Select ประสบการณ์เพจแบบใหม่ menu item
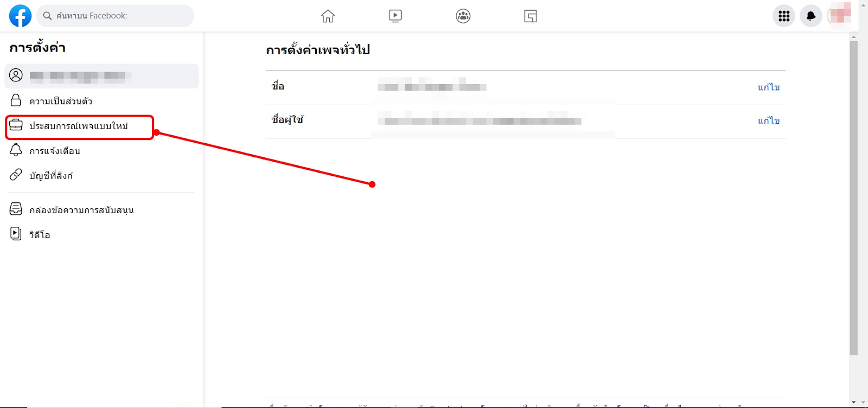 (80, 126)
